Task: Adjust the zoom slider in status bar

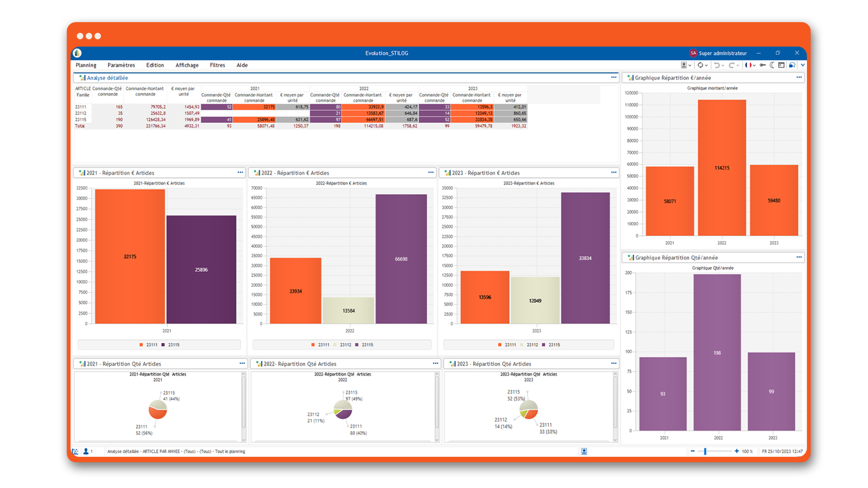Action: pos(705,451)
